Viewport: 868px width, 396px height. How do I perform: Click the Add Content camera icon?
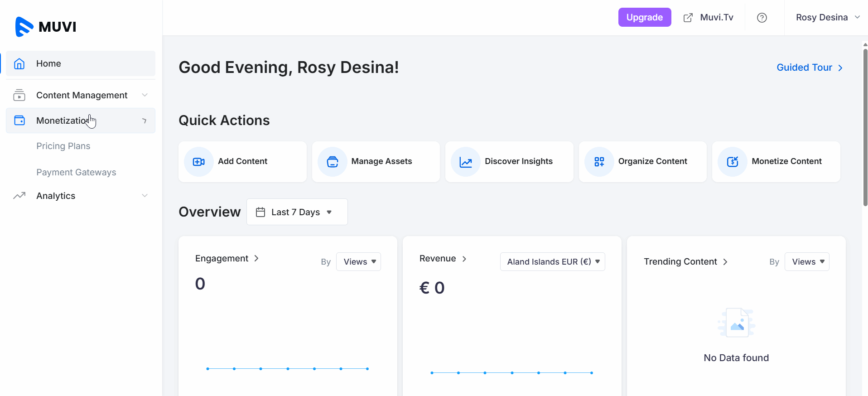[x=198, y=162]
